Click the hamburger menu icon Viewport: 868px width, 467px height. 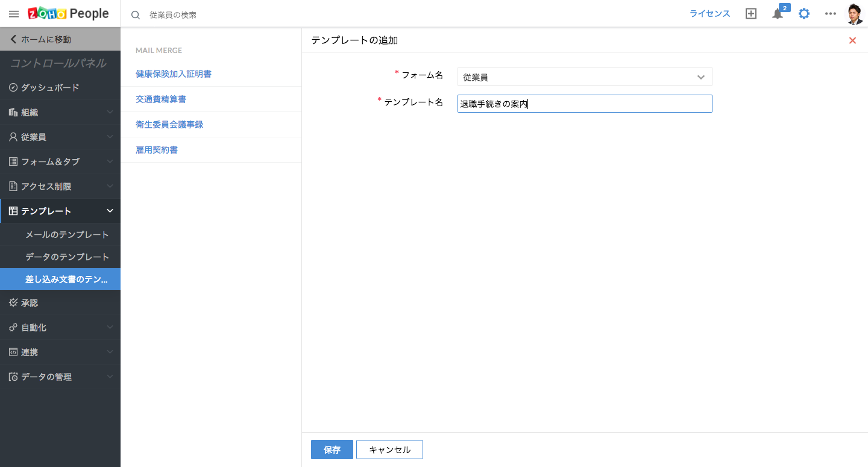coord(14,14)
